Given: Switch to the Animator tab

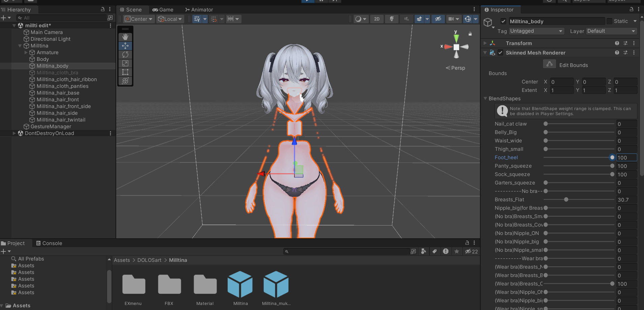Looking at the screenshot, I should coord(199,10).
